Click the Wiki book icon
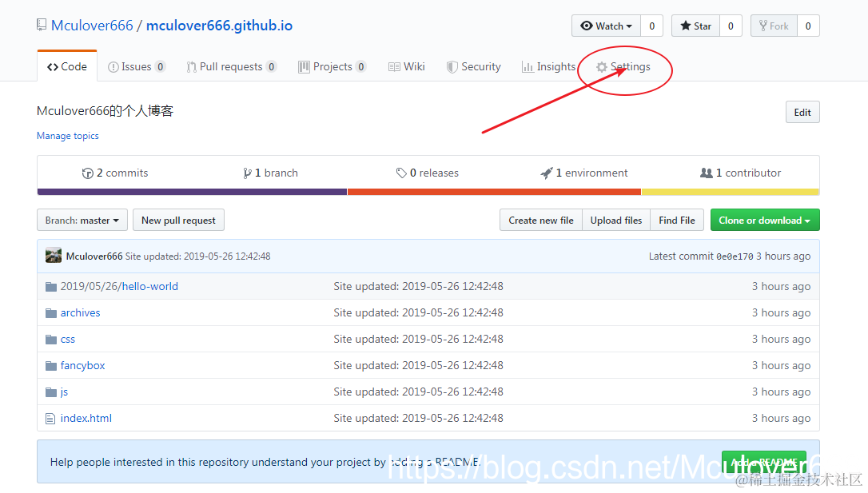The image size is (868, 493). tap(394, 67)
